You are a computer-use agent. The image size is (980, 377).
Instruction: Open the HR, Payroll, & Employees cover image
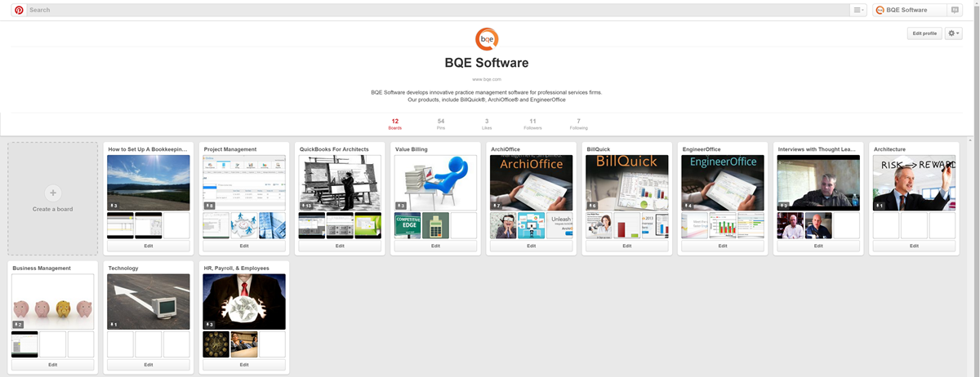(x=244, y=302)
